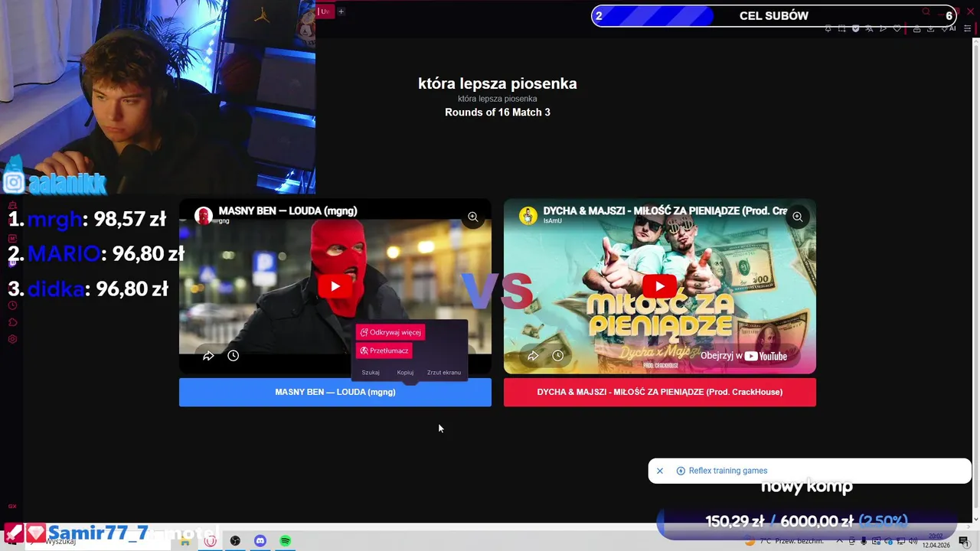This screenshot has width=980, height=551.
Task: Close the Reflex training games suggestion
Action: [x=660, y=471]
